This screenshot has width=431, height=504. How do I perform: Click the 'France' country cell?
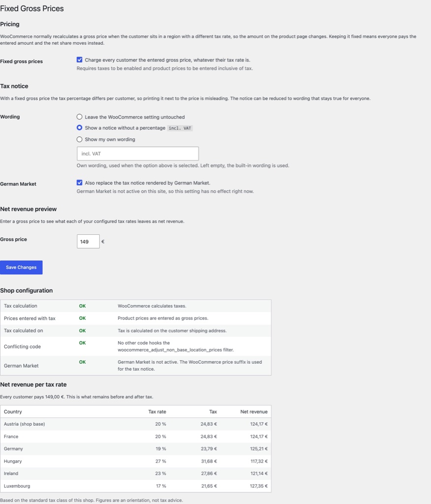click(x=11, y=437)
